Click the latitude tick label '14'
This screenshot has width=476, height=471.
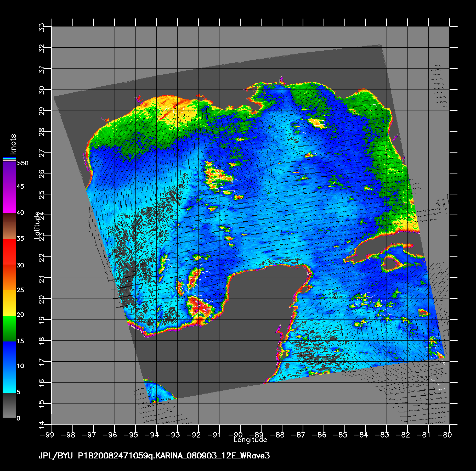tap(42, 425)
